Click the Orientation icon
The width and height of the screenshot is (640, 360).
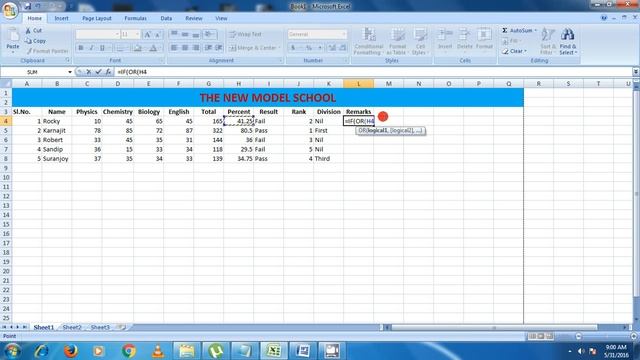click(209, 34)
